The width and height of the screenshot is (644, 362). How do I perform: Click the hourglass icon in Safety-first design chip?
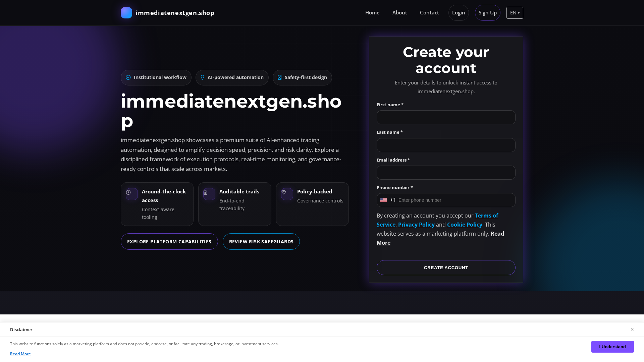click(279, 77)
